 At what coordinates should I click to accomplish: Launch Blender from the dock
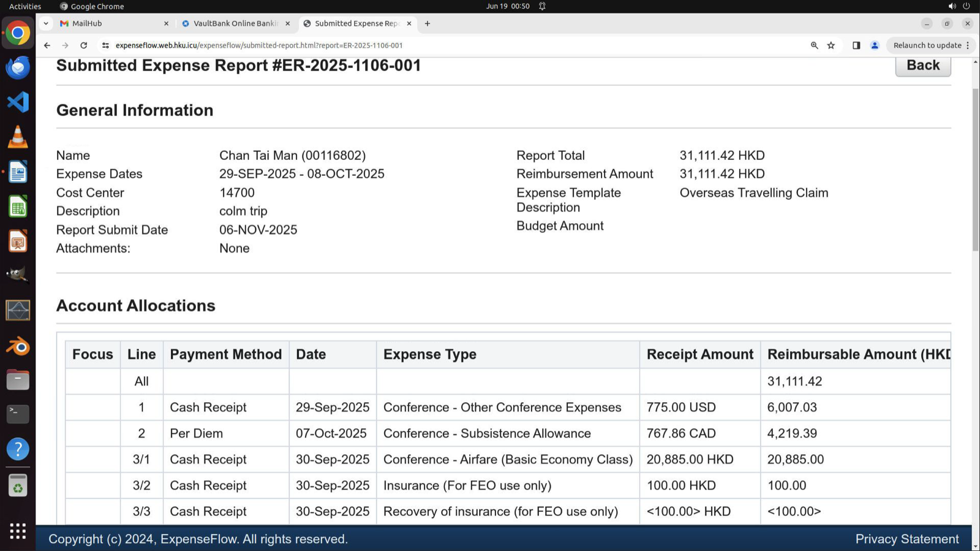[x=18, y=347]
